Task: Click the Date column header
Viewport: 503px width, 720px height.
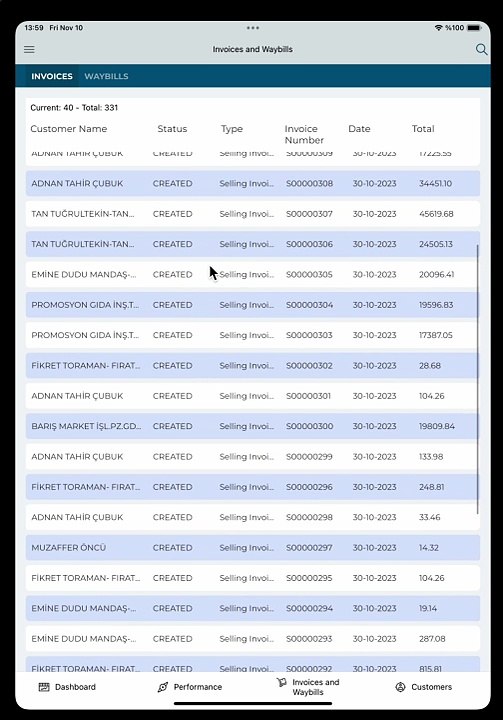Action: [x=359, y=129]
